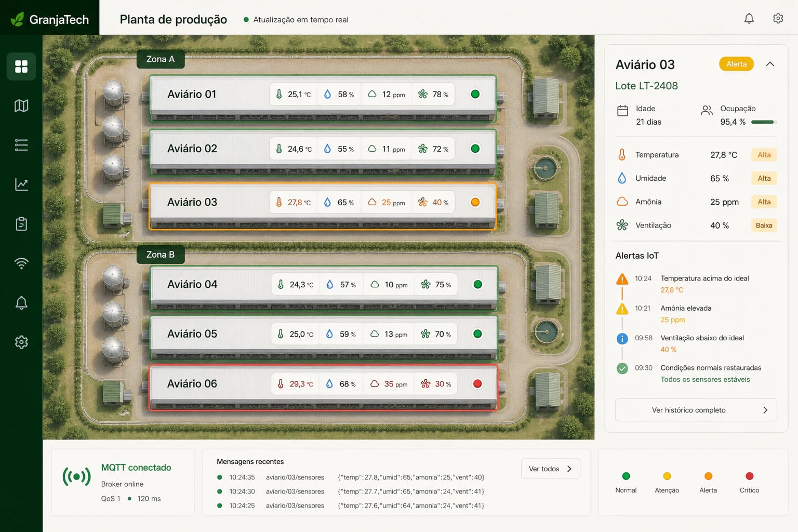Screen dimensions: 798x532
Task: Click the Baixa badge beside Ventilação
Action: (x=764, y=225)
